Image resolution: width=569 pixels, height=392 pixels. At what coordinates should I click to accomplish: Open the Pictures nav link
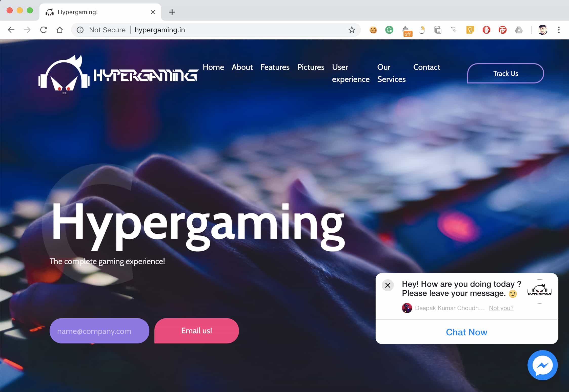[x=311, y=67]
